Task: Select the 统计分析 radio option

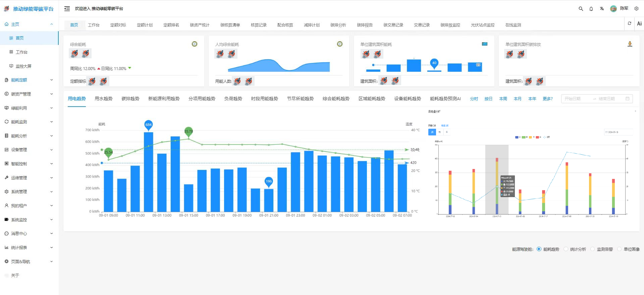Action: (x=566, y=249)
